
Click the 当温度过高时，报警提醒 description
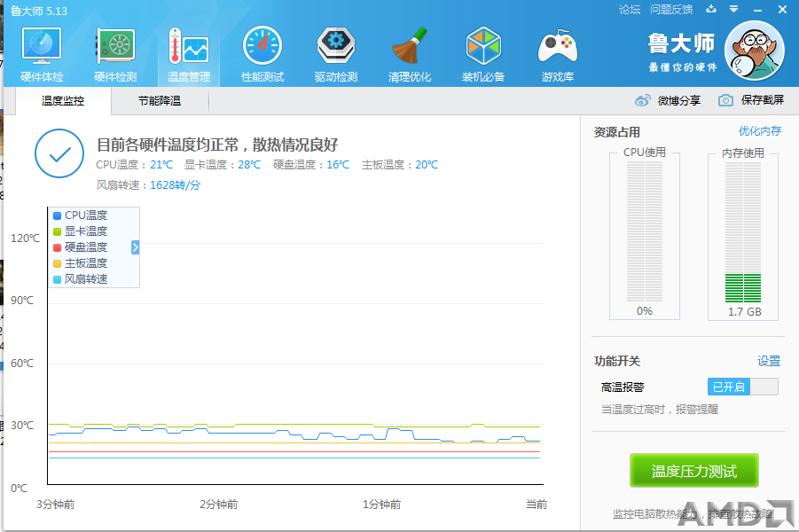click(660, 409)
